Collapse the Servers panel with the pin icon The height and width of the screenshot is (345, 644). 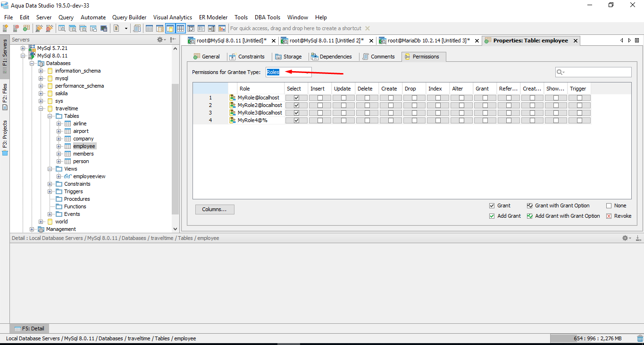pyautogui.click(x=173, y=40)
